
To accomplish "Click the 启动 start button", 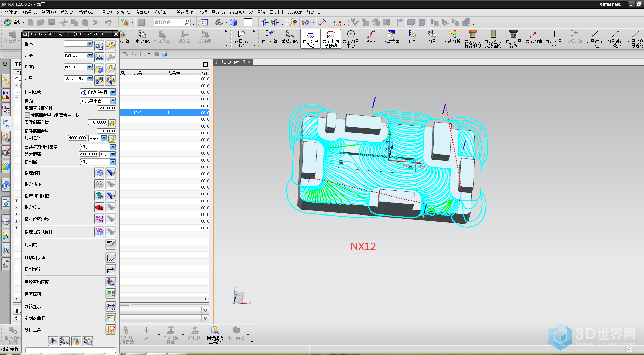I will 14,22.
